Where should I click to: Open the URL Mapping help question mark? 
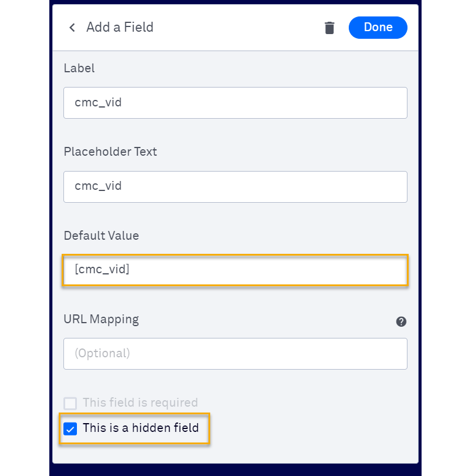(x=401, y=321)
